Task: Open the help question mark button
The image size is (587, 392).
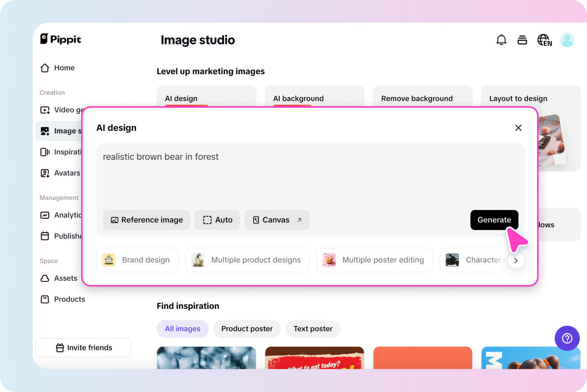Action: (x=567, y=338)
